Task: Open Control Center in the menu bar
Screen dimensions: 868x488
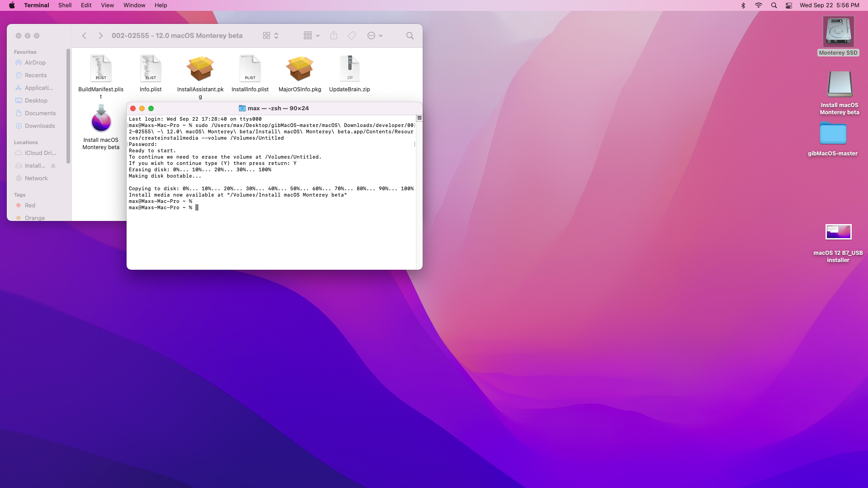Action: (x=789, y=5)
